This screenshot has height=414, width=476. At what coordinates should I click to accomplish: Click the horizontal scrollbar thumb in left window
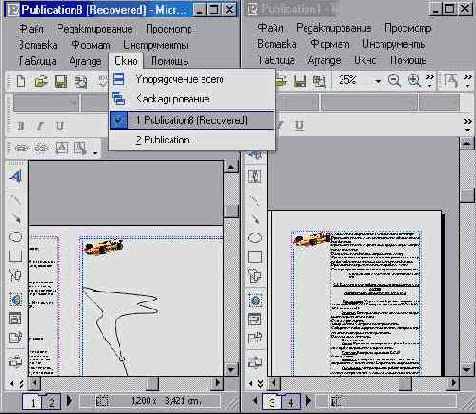pyautogui.click(x=152, y=383)
